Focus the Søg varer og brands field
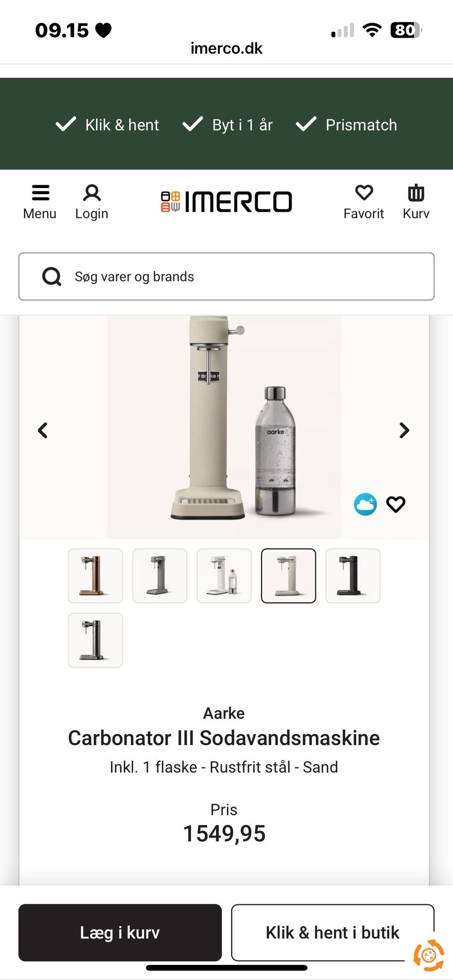 coord(226,276)
